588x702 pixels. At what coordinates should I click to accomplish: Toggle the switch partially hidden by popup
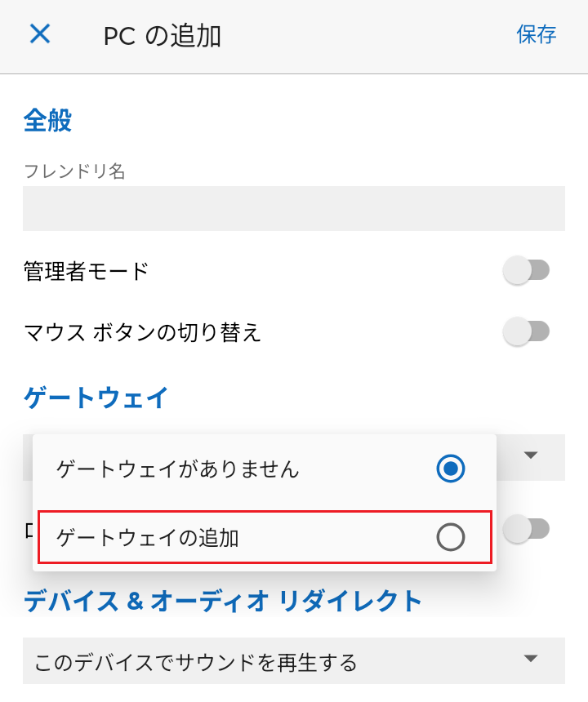click(x=529, y=530)
